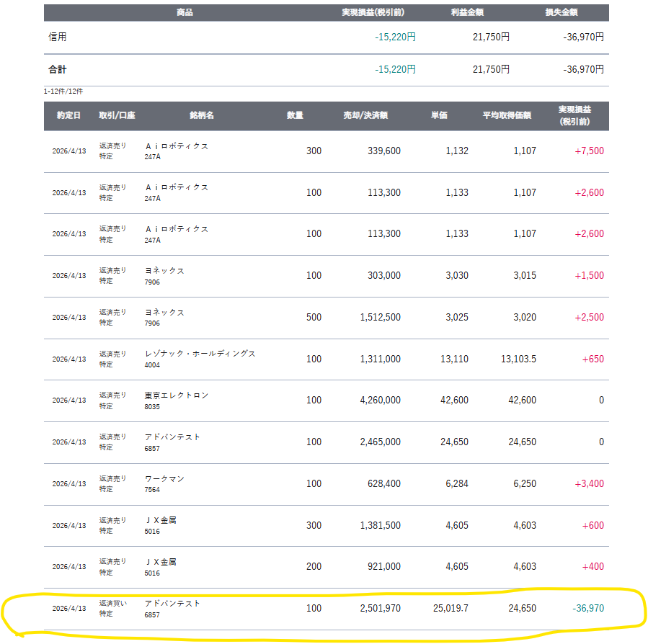Click the 1-12件/12件 record count text
Screen dimensions: 648x644
point(63,91)
